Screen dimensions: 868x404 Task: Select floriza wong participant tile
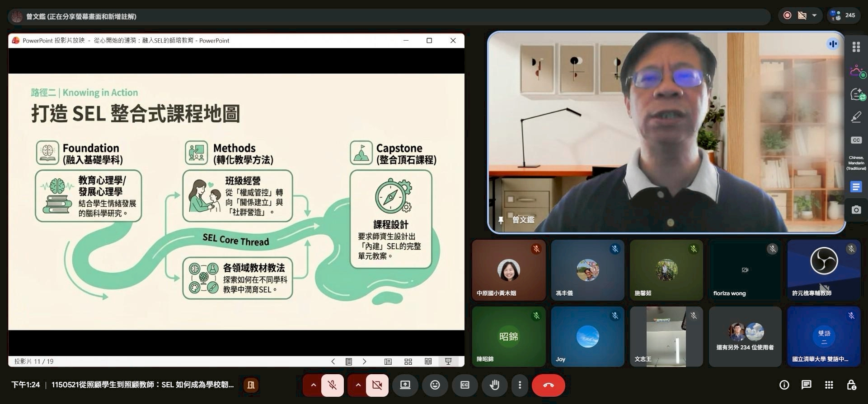coord(745,270)
